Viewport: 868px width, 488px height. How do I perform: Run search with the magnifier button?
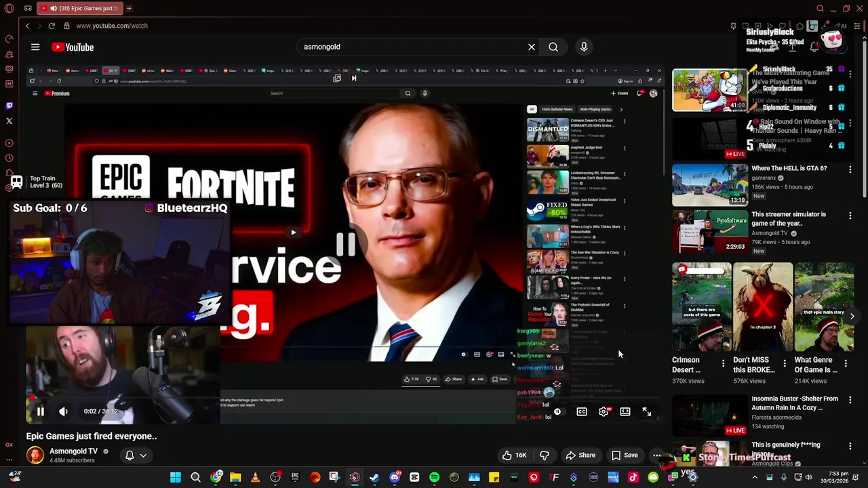click(553, 47)
